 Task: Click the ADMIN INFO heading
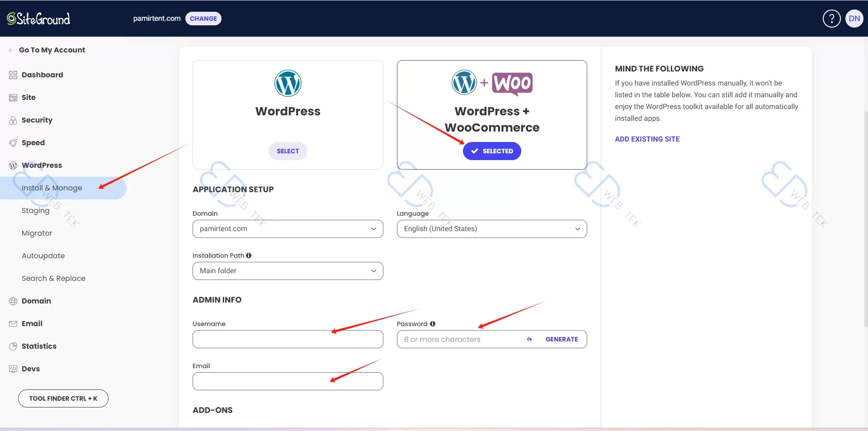coord(217,300)
